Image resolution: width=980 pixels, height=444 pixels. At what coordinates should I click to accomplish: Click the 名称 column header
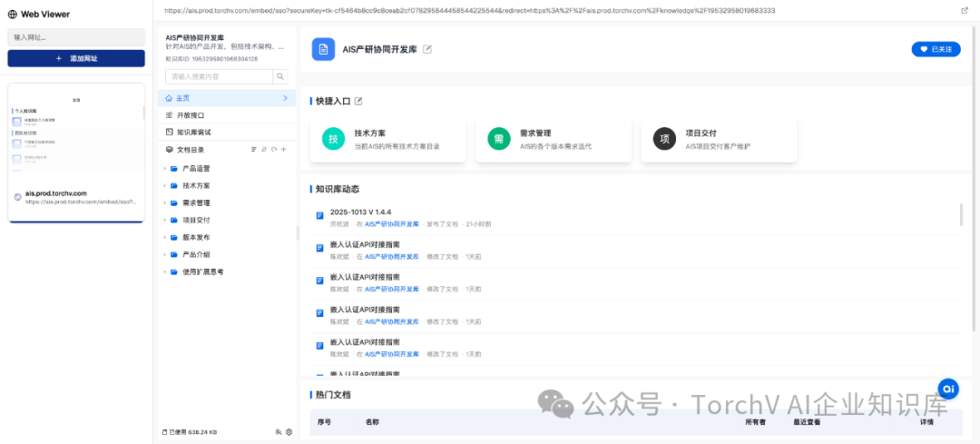pos(372,422)
